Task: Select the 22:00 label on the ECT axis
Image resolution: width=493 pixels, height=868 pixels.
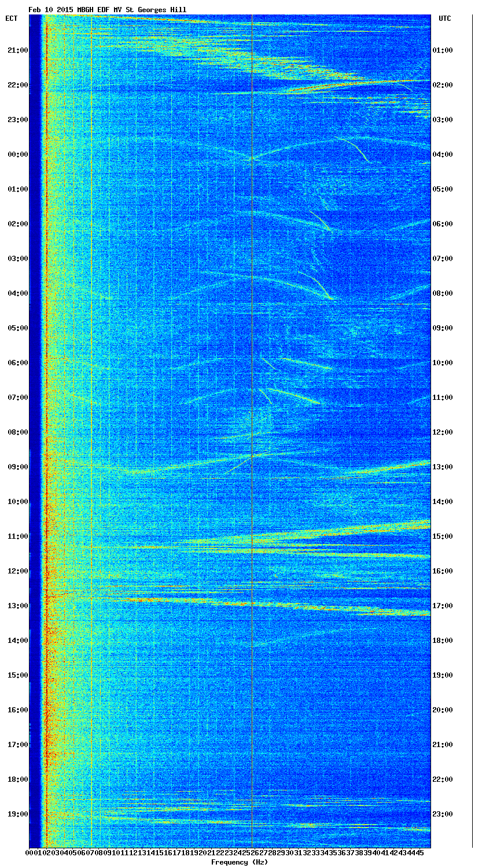Action: 18,85
